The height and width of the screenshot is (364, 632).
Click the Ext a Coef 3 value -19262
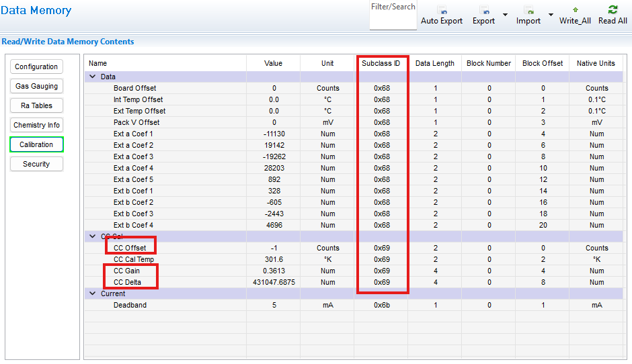click(274, 156)
